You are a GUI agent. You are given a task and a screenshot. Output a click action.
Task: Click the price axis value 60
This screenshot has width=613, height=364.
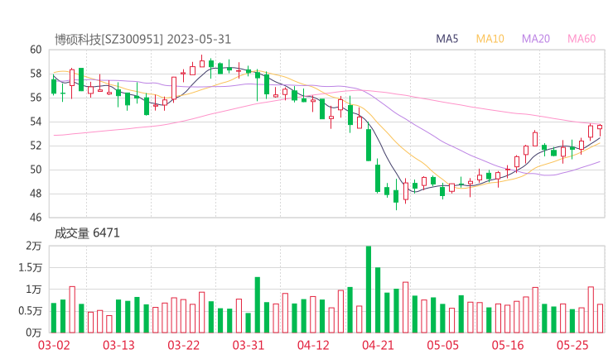point(36,50)
